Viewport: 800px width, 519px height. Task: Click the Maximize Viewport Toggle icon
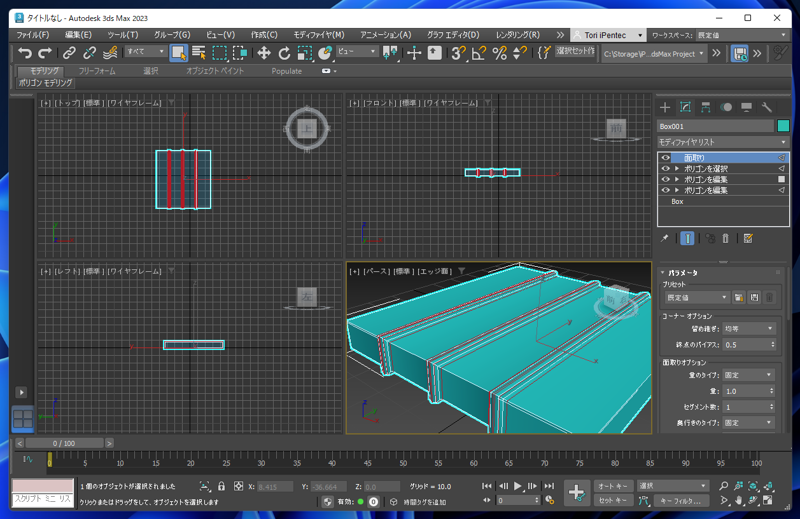coord(768,501)
